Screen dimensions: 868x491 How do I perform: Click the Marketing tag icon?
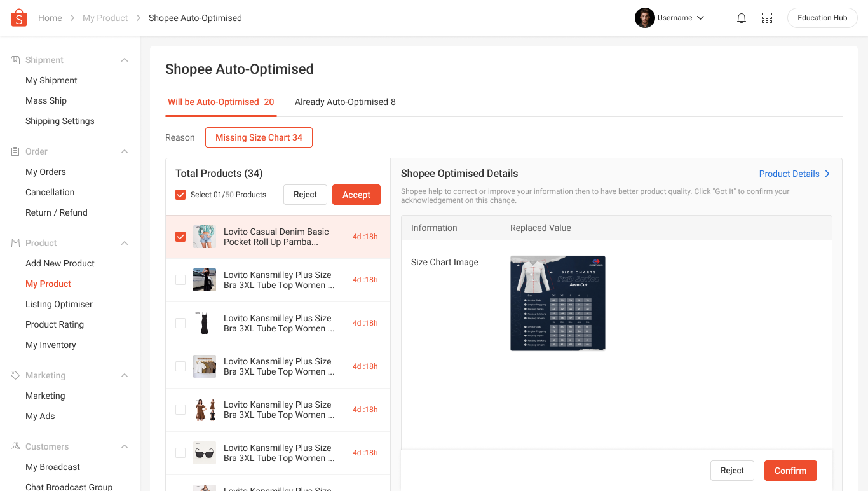click(15, 375)
